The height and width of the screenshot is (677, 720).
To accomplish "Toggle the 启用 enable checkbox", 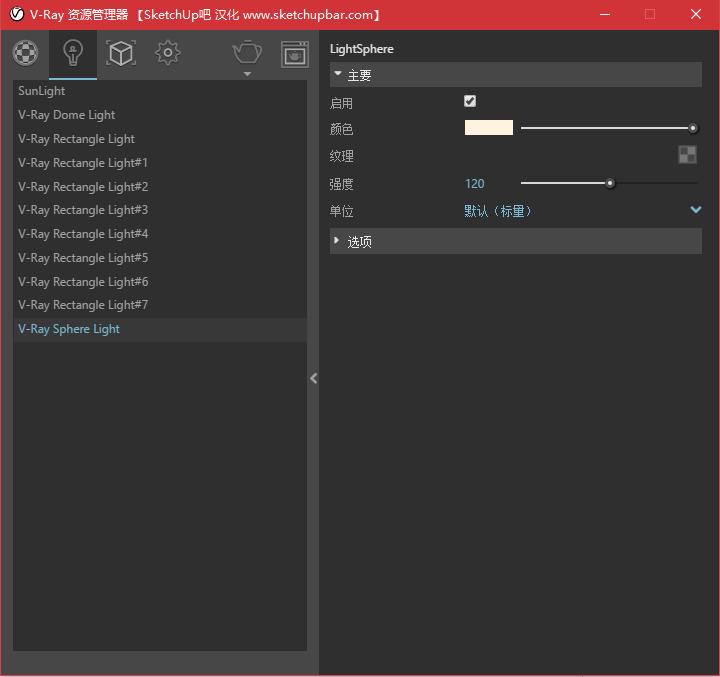I will [470, 101].
